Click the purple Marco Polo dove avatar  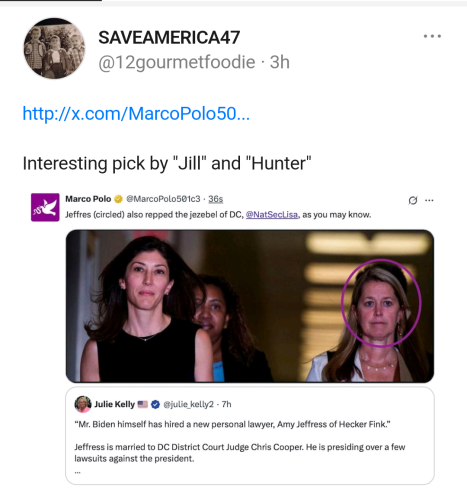(x=45, y=207)
